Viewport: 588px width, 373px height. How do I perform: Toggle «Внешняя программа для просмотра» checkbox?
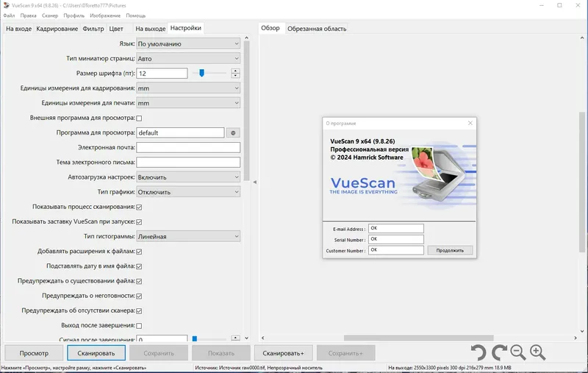139,118
